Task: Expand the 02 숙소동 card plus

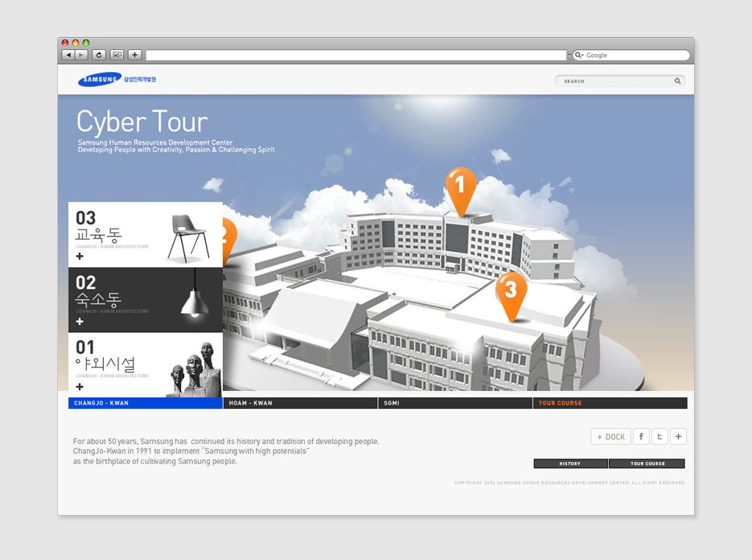Action: click(80, 322)
